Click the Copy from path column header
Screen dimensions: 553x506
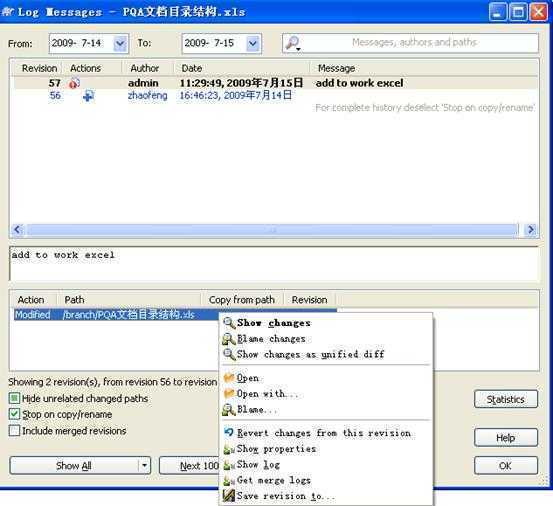pos(242,300)
